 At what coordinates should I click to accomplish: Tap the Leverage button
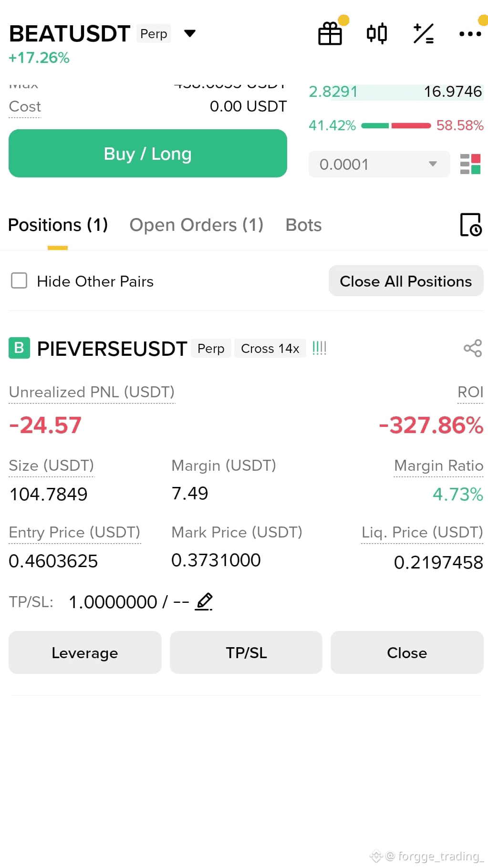tap(85, 652)
